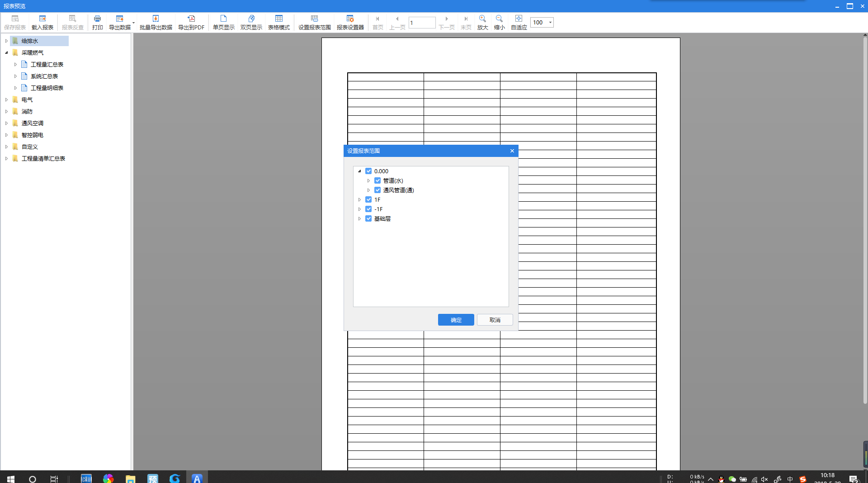Expand the 工程量明细表 arrow
The height and width of the screenshot is (483, 868).
coord(15,88)
